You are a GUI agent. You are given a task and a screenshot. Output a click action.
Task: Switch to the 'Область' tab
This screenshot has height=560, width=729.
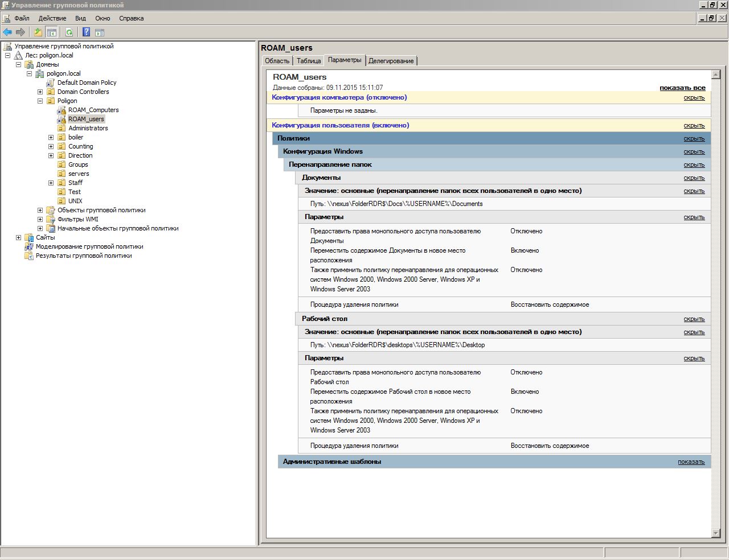click(x=277, y=61)
